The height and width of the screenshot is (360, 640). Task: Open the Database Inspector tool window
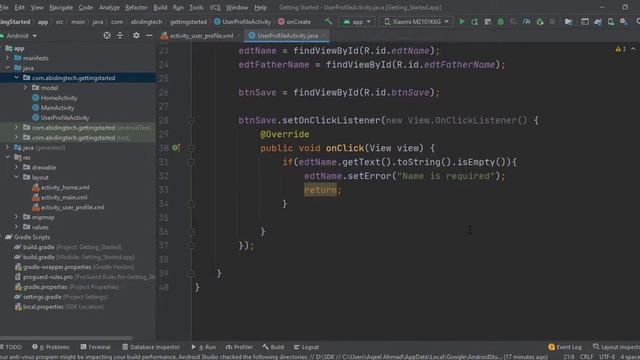pos(151,347)
